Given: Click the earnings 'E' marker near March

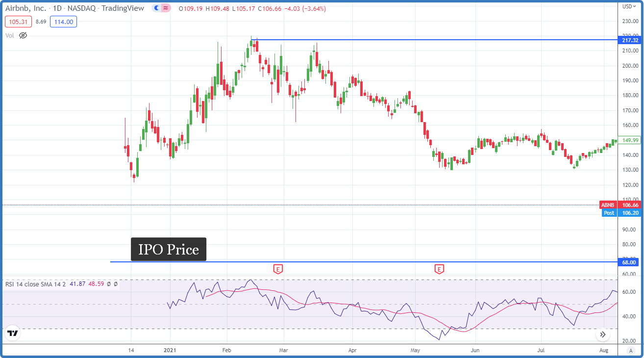Looking at the screenshot, I should [278, 269].
